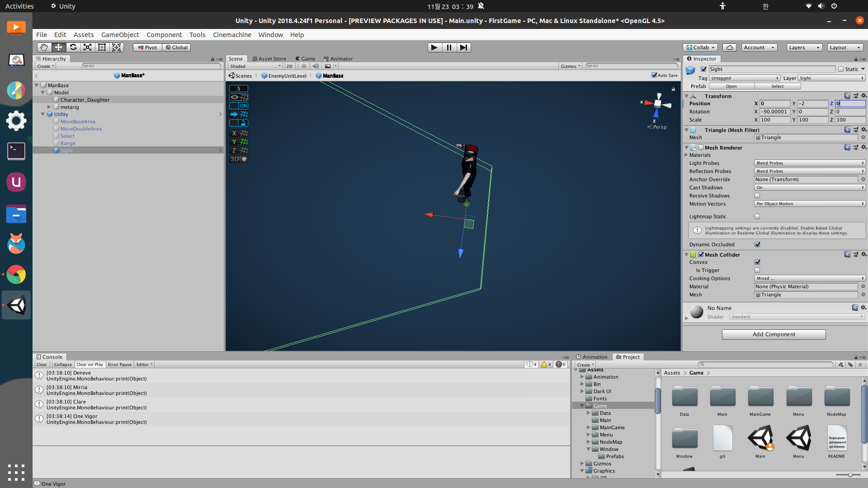Viewport: 868px width, 488px height.
Task: Select the Rect Transform tool
Action: (x=102, y=47)
